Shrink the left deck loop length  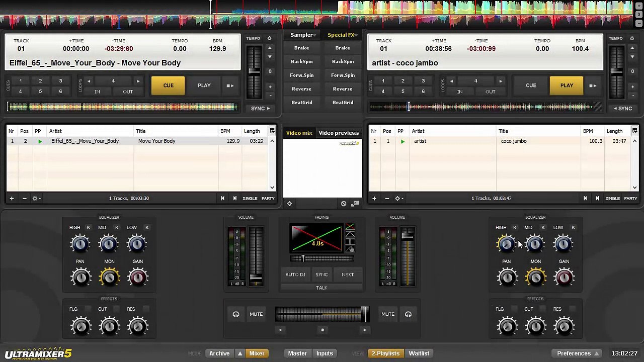tap(89, 81)
